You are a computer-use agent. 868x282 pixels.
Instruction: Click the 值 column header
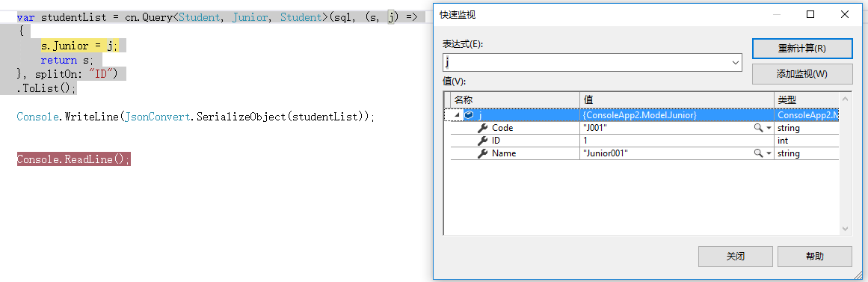tap(677, 99)
